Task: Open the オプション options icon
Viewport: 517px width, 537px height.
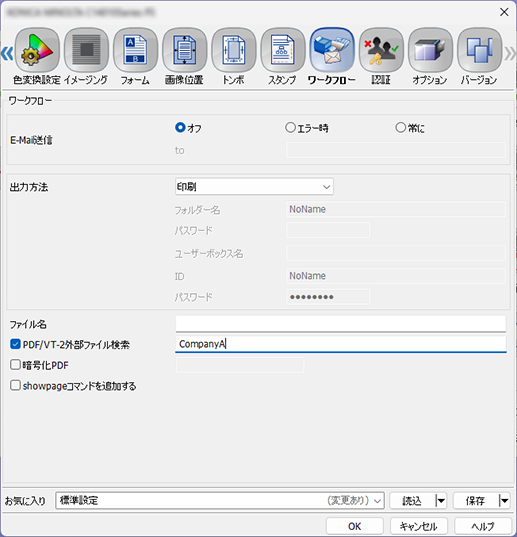Action: point(430,50)
